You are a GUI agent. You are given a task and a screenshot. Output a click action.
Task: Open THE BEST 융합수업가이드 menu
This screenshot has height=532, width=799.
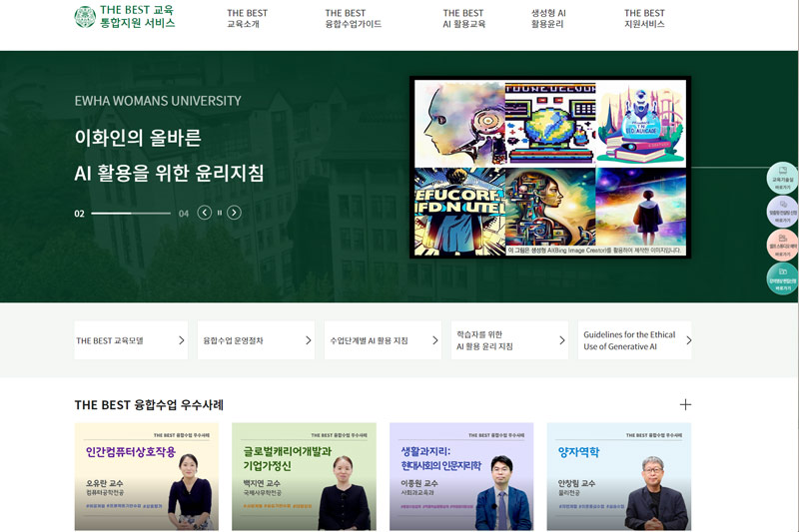click(x=353, y=18)
